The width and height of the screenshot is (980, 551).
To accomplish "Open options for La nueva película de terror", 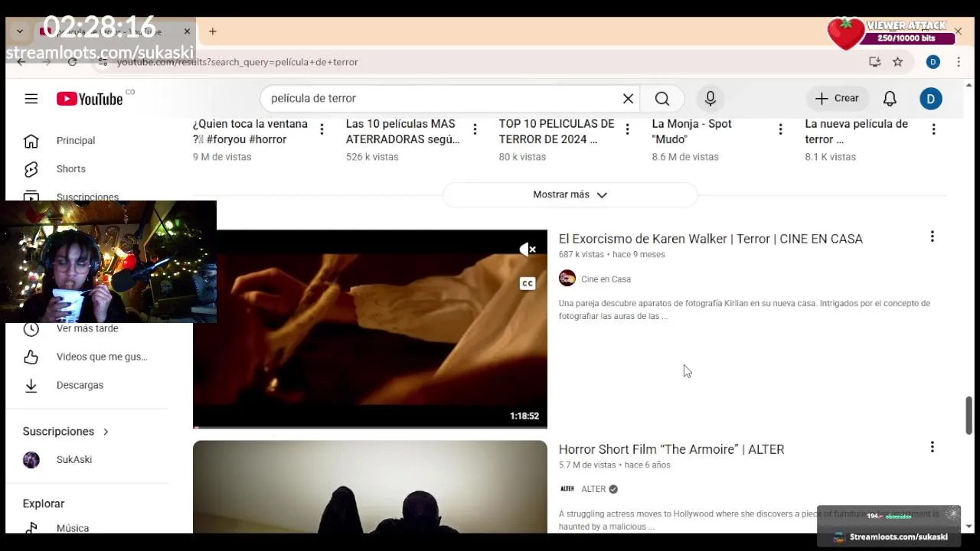I will (933, 129).
